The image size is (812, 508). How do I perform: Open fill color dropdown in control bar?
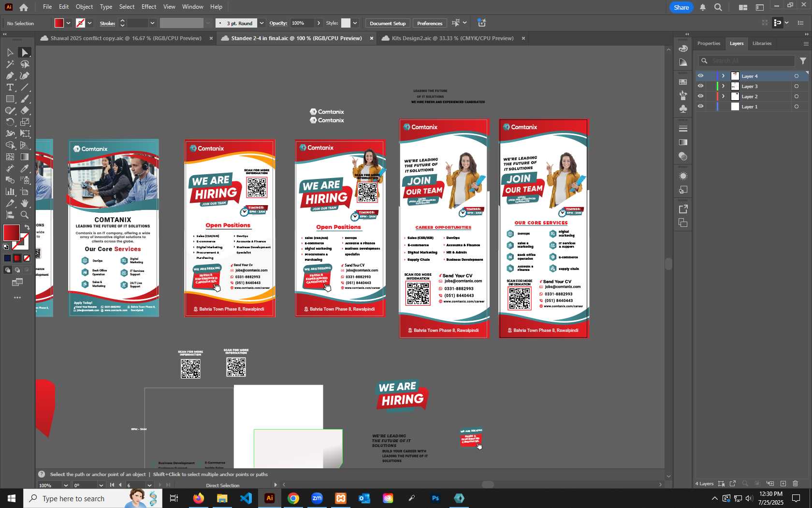68,23
